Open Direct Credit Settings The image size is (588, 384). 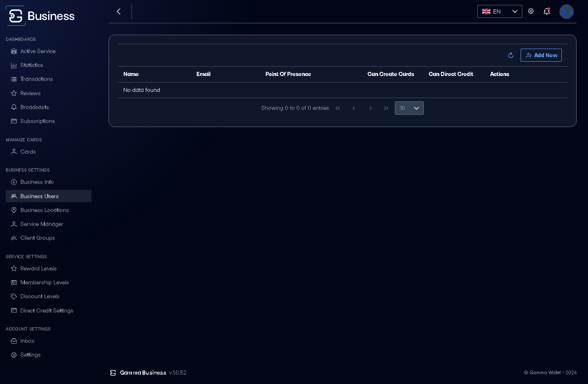(49, 310)
